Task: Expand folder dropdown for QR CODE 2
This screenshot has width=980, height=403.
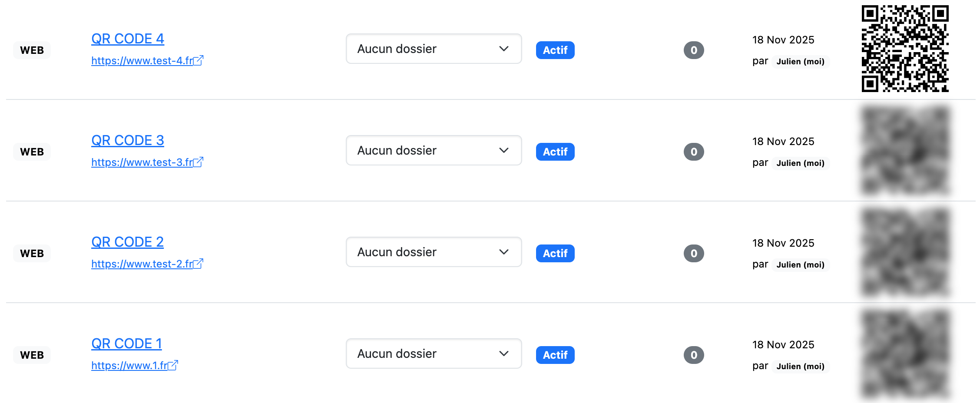Action: tap(434, 252)
